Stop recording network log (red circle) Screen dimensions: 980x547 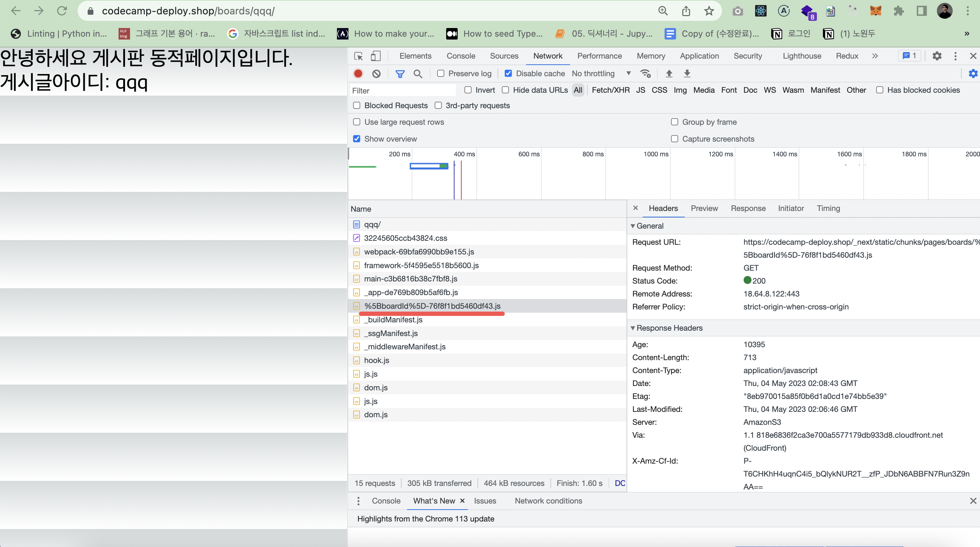[358, 73]
